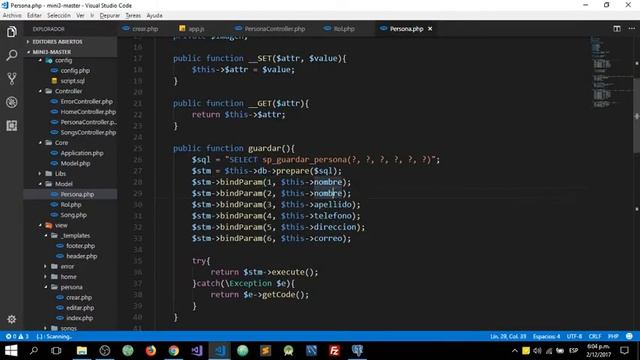The height and width of the screenshot is (360, 640).
Task: Expand the Editores Abiertos section
Action: (57, 42)
